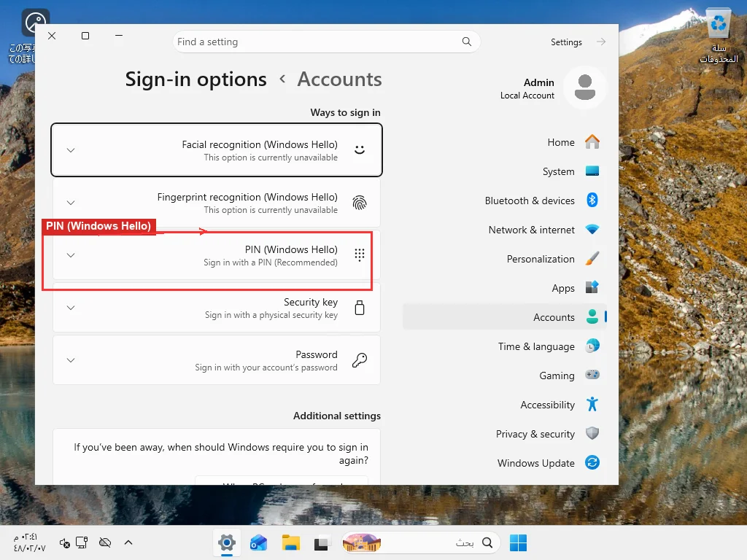Click the Apps icon in sidebar
This screenshot has width=747, height=560.
point(592,287)
